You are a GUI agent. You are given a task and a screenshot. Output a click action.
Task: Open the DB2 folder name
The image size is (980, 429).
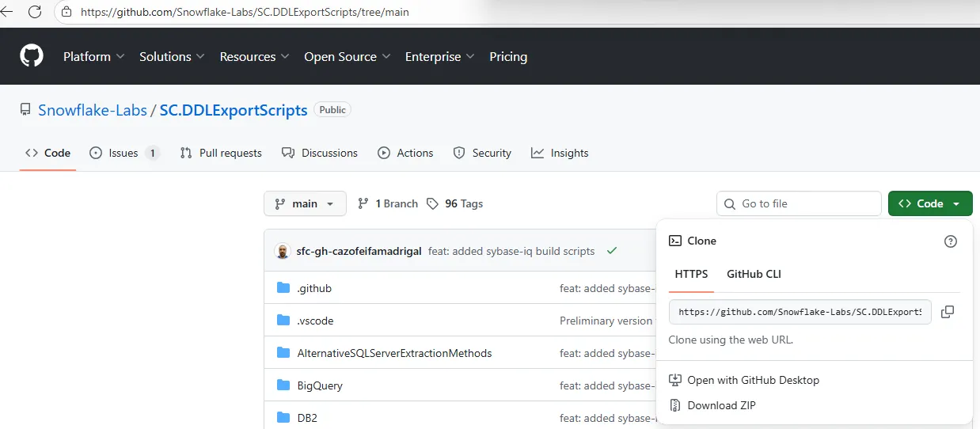point(307,418)
